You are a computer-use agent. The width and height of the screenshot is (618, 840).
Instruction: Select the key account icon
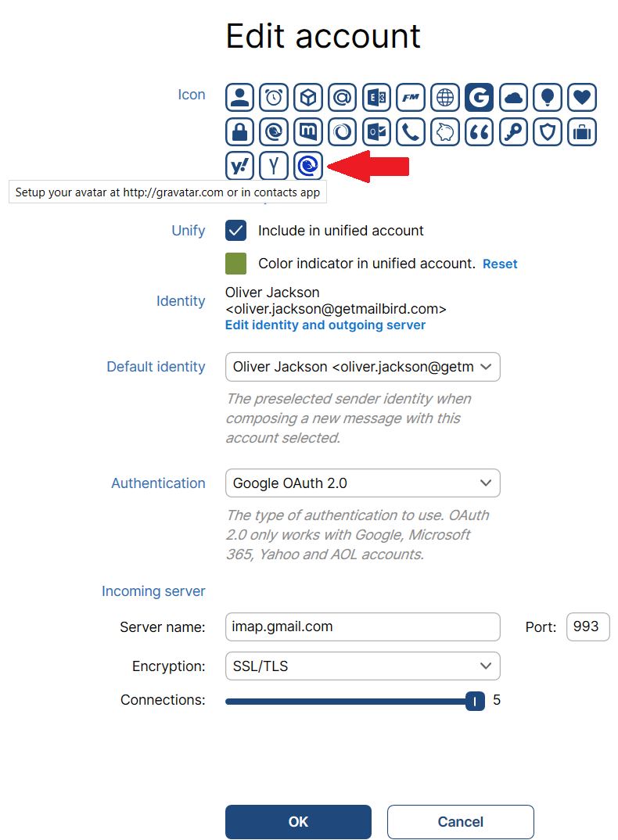click(513, 131)
